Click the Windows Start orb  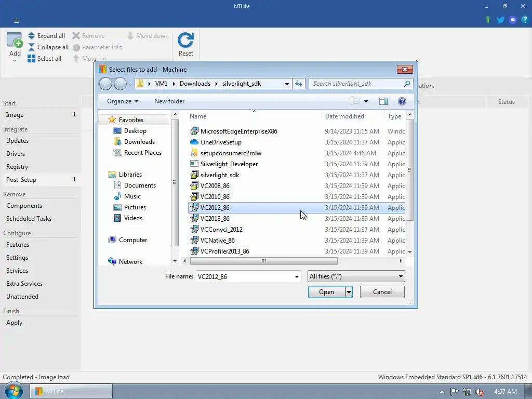14,391
